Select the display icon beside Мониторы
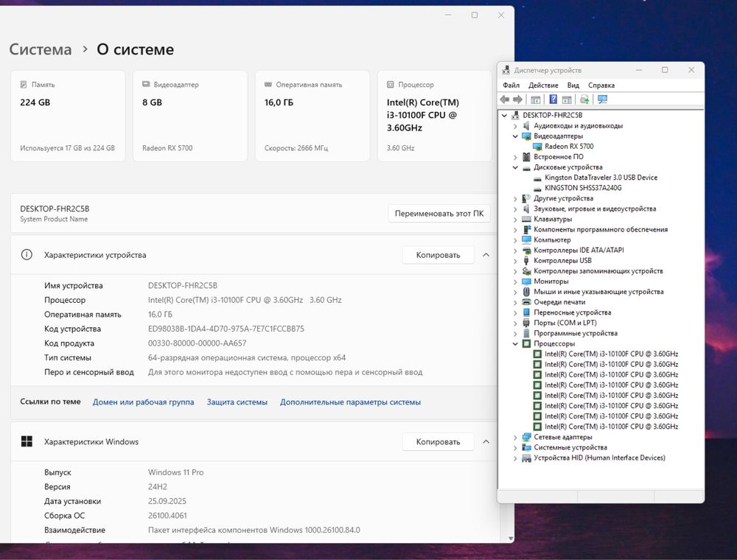Image resolution: width=737 pixels, height=560 pixels. (526, 281)
